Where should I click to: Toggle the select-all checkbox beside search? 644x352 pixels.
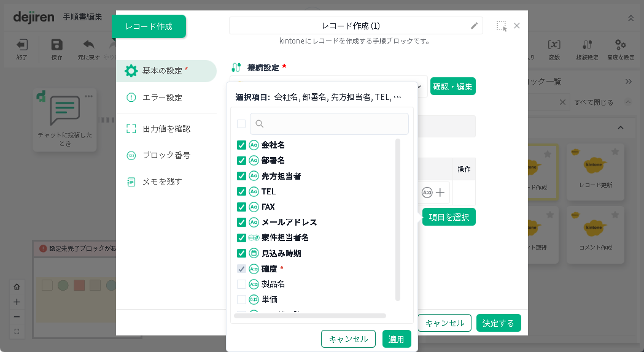(241, 124)
